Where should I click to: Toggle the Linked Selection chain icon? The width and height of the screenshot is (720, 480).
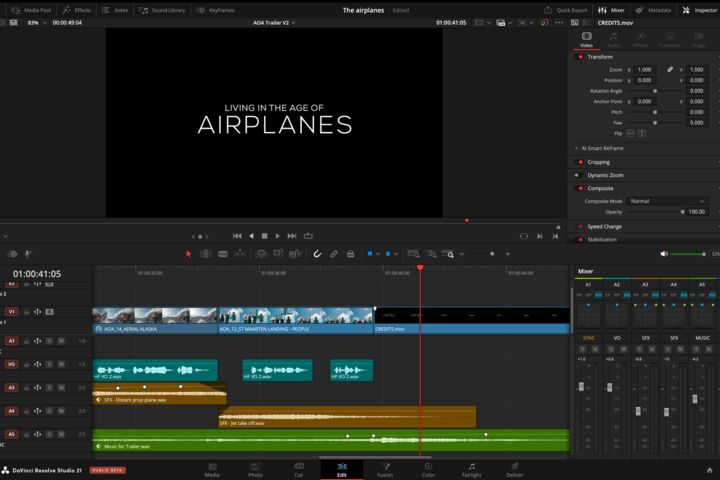334,254
